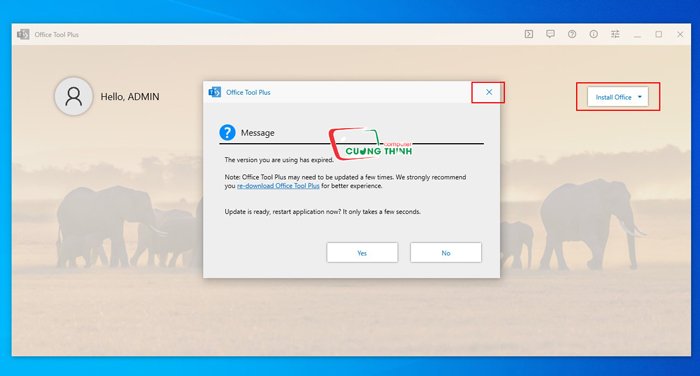The height and width of the screenshot is (376, 700).
Task: Maximize the Office Tool Plus main window
Action: tap(658, 34)
